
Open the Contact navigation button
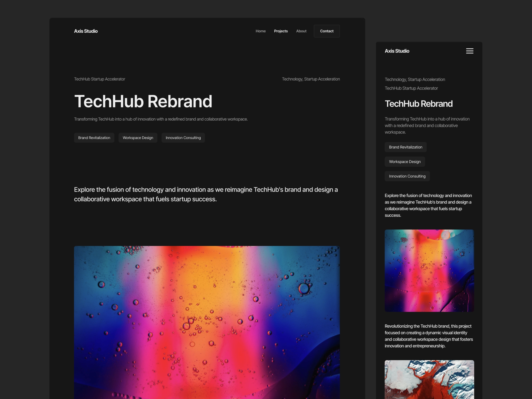[x=326, y=31]
